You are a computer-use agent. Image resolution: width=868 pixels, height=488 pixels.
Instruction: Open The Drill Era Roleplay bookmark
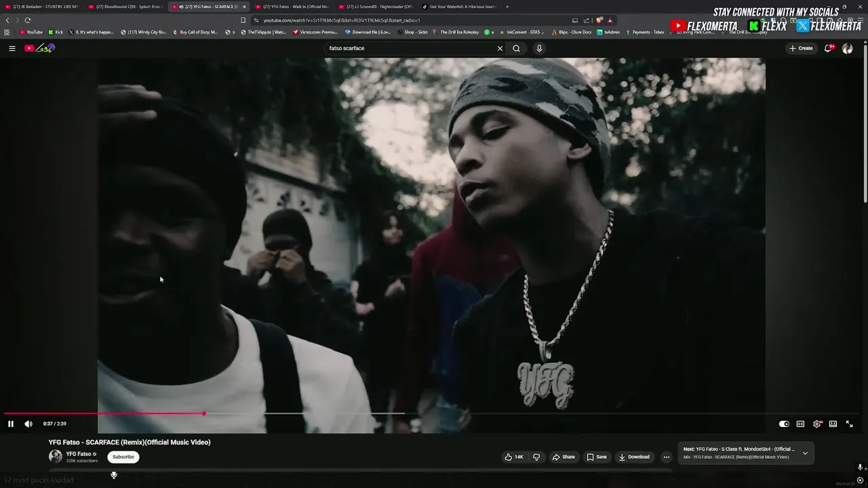coord(456,32)
